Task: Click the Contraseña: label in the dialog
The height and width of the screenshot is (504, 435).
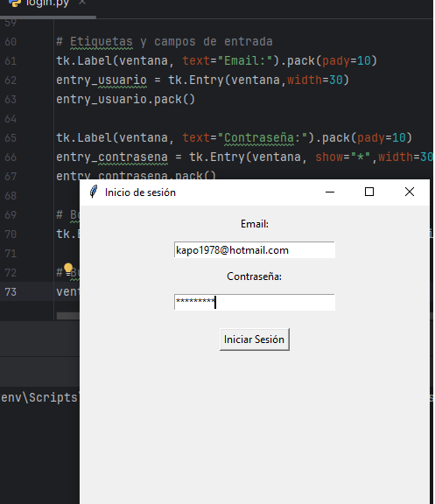Action: click(x=255, y=276)
